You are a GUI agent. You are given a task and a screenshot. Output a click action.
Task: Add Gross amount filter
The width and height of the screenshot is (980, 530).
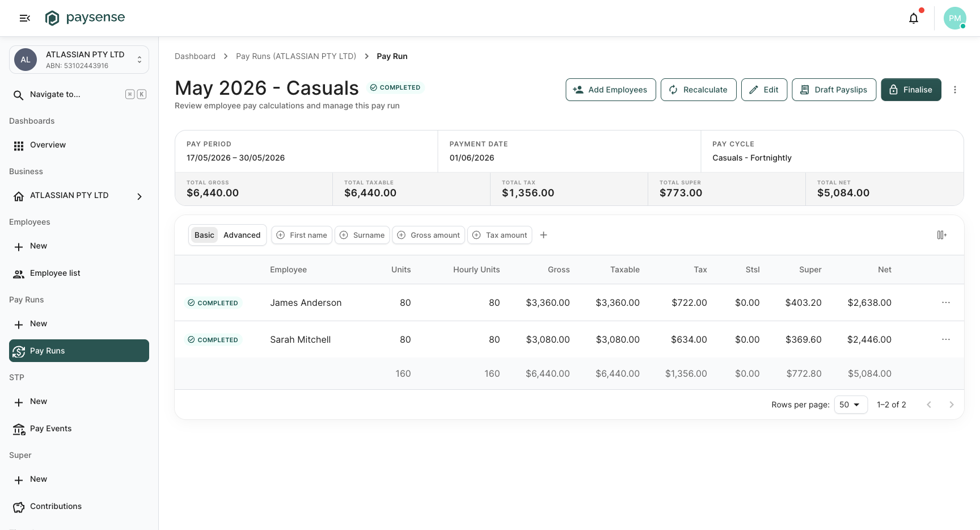pos(429,235)
